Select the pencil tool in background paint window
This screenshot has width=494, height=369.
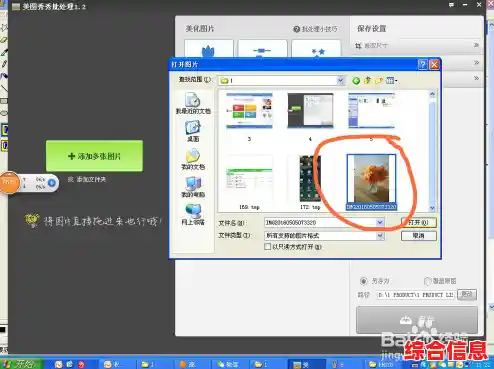point(4,64)
